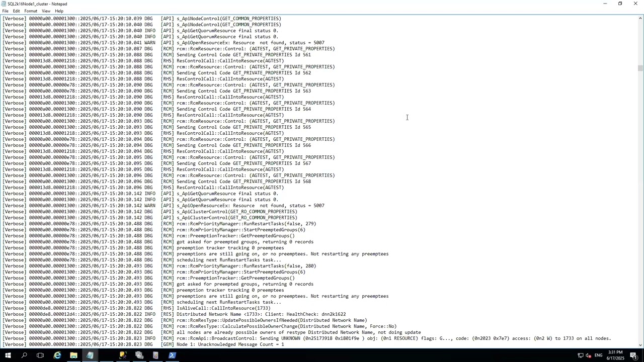Click 'CalculatePossibleOwnerChange' log line

[200, 326]
